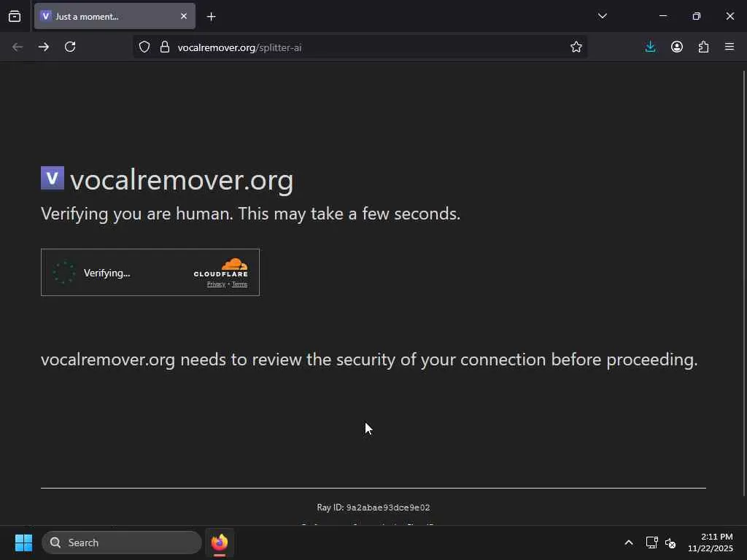Open tracking protection shield icon
This screenshot has height=560, width=747.
144,47
